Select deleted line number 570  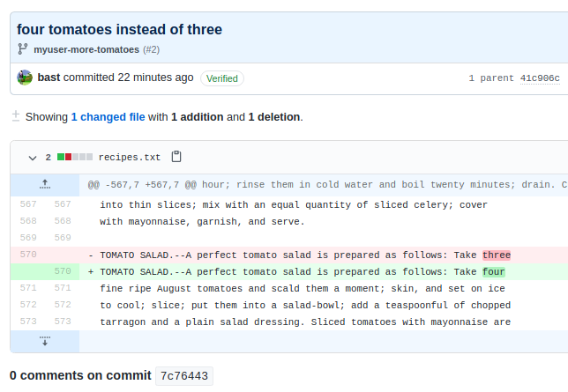(x=27, y=255)
